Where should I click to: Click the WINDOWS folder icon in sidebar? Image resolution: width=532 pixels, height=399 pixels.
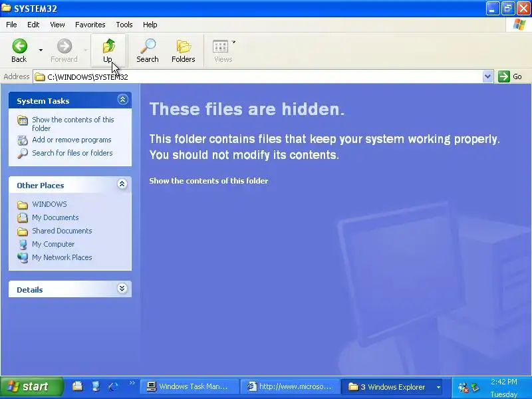[23, 205]
